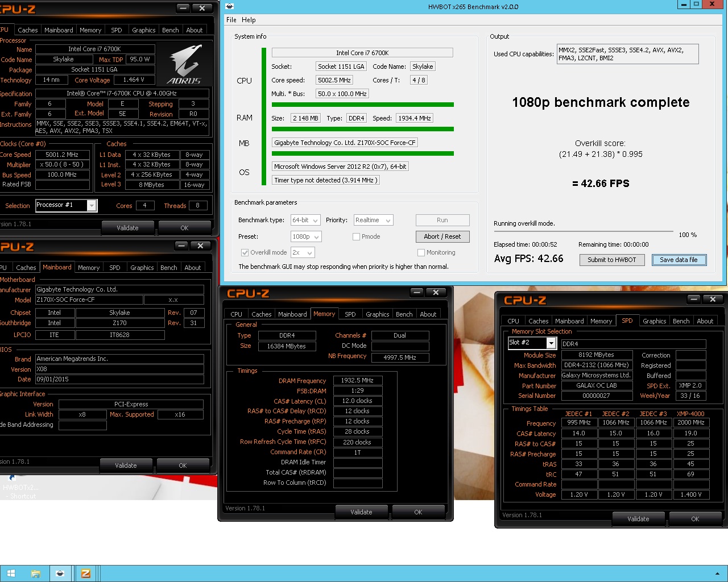Click the XMP-4000 column header

pos(690,414)
